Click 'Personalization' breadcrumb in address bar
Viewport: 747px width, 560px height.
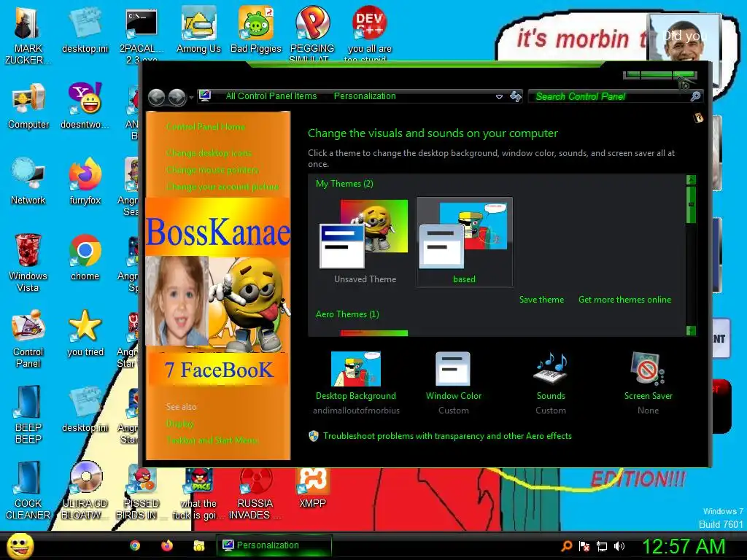[365, 96]
